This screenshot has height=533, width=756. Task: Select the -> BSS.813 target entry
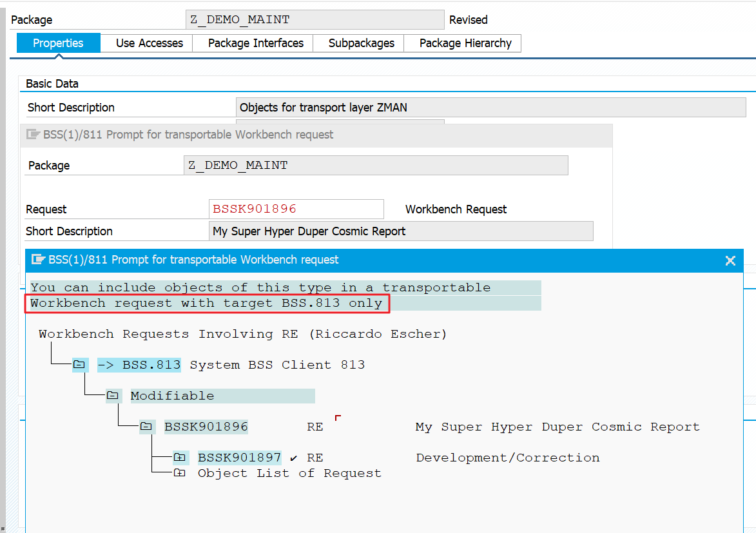click(x=139, y=365)
